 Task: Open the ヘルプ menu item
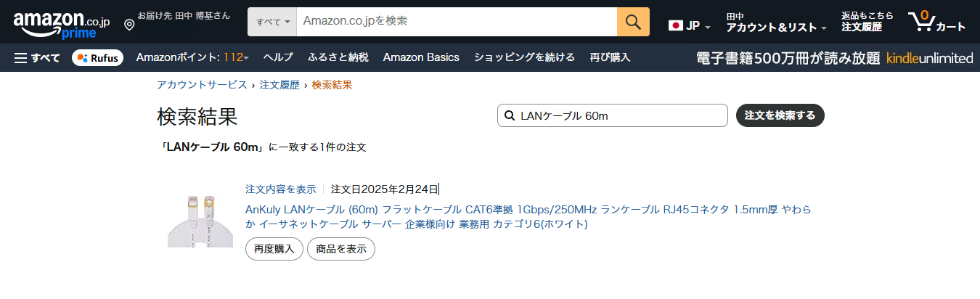(278, 57)
